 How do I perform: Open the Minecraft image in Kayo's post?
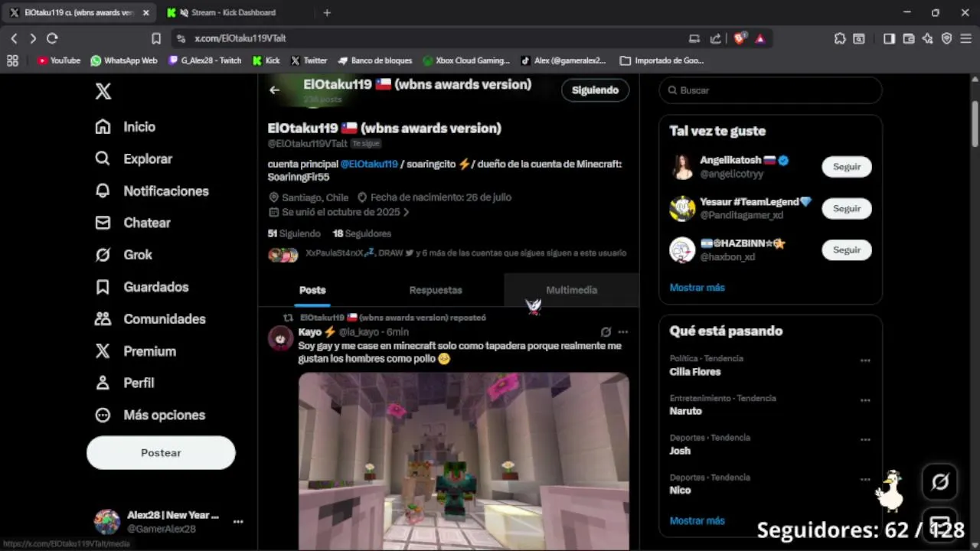(x=463, y=461)
